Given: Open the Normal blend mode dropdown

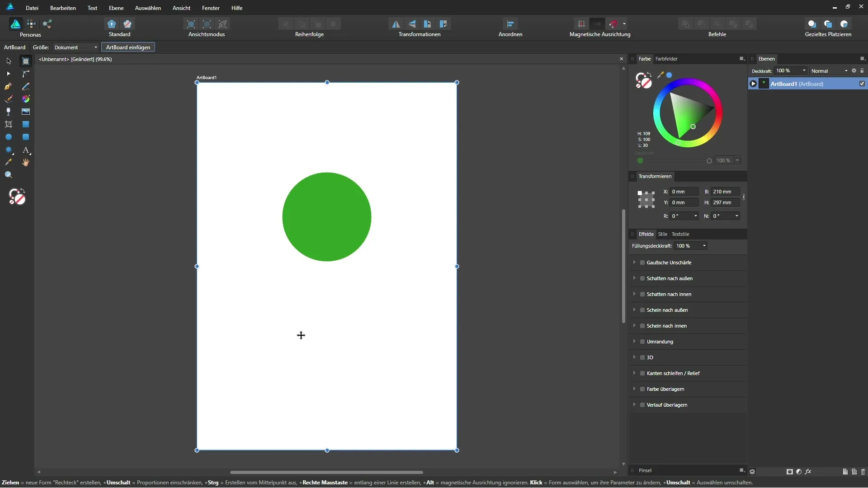Looking at the screenshot, I should click(829, 71).
